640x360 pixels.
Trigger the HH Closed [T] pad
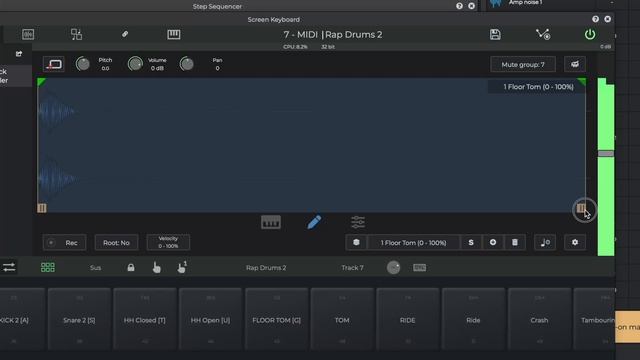[145, 319]
